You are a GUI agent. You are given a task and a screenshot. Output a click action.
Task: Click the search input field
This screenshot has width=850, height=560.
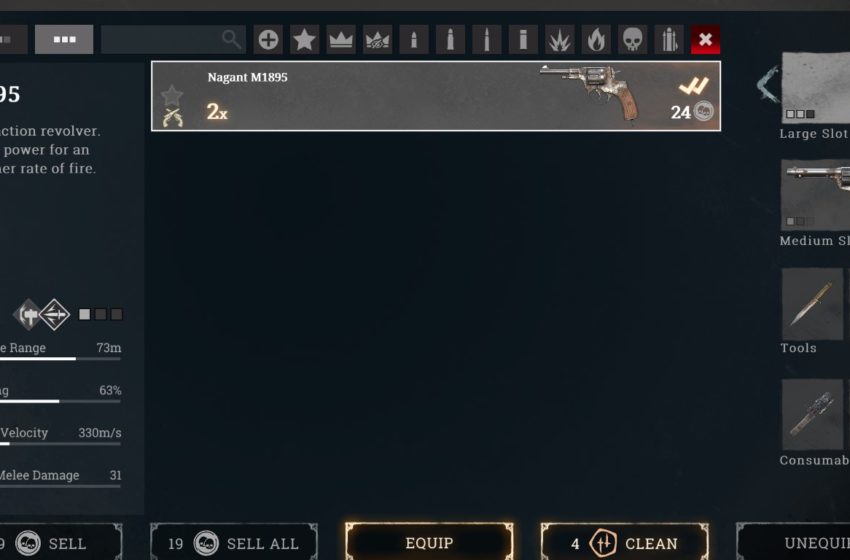[173, 40]
